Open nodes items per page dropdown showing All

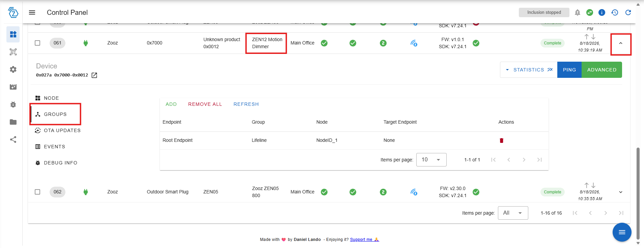point(513,213)
